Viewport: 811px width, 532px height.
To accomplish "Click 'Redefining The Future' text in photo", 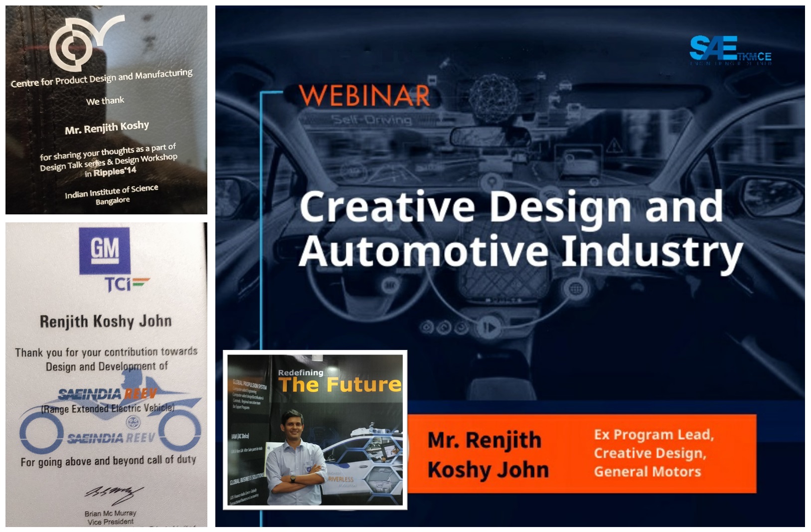I will tap(339, 382).
